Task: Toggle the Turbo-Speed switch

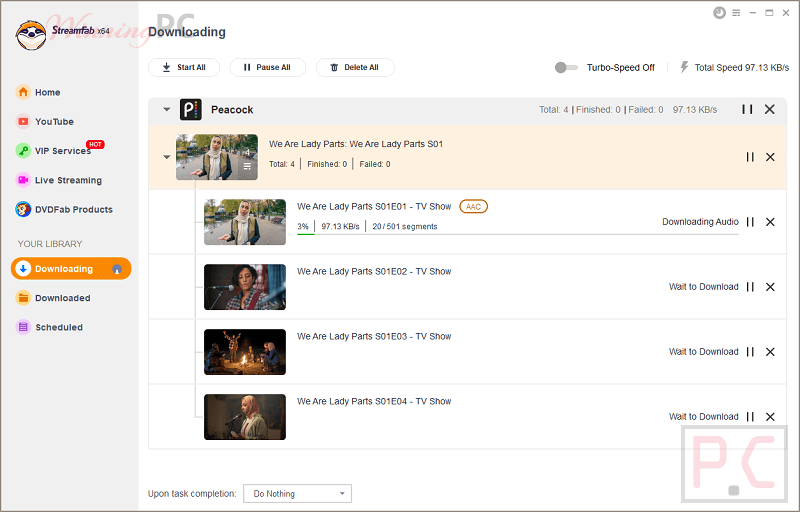Action: tap(566, 67)
